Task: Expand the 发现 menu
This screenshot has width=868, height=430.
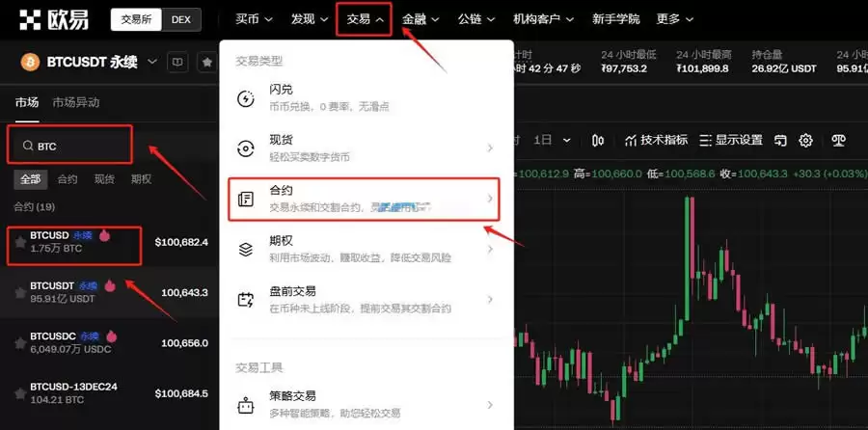Action: [x=310, y=19]
